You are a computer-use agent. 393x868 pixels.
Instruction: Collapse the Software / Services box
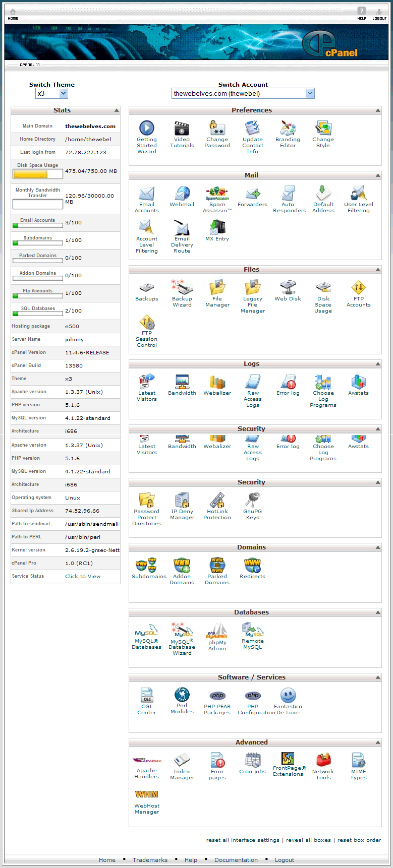pos(378,677)
